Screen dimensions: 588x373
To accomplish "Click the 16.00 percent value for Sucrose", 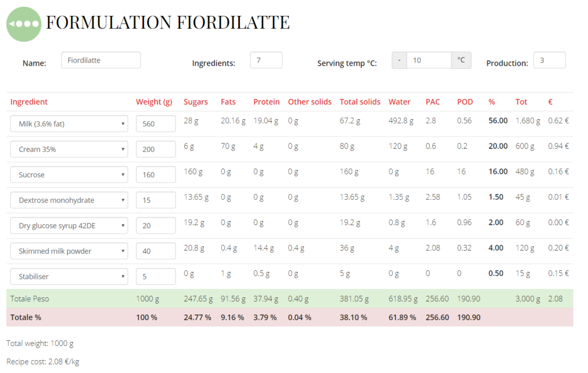I will (x=498, y=172).
